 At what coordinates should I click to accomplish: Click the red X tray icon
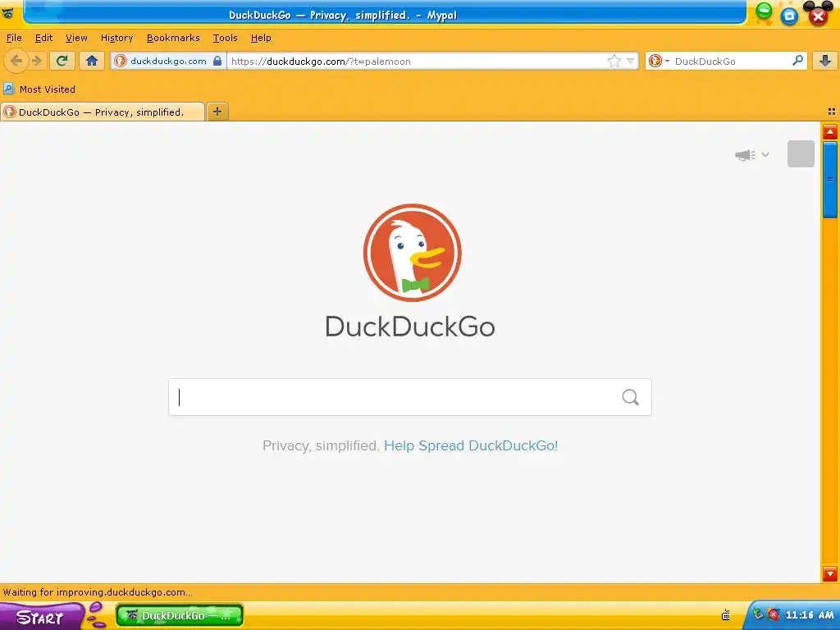[773, 614]
